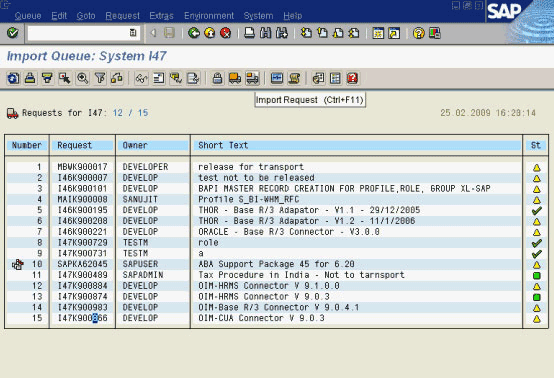Click request I47K900489 in the list
The width and height of the screenshot is (554, 378).
pyautogui.click(x=82, y=275)
